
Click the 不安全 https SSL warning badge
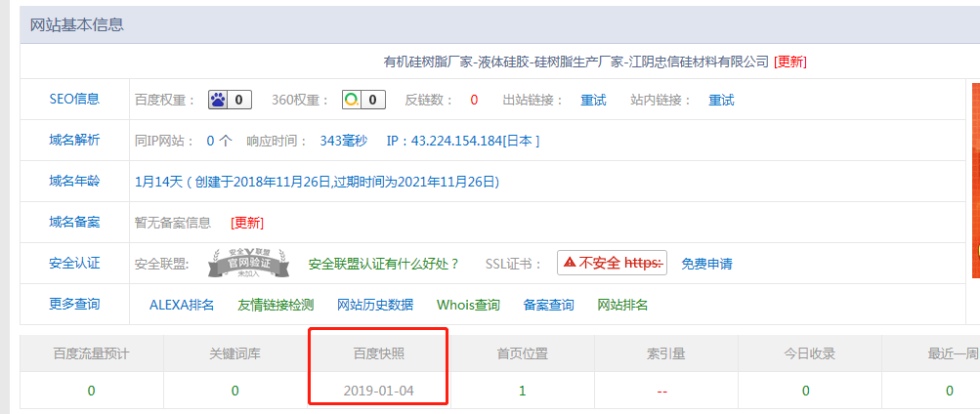point(613,263)
